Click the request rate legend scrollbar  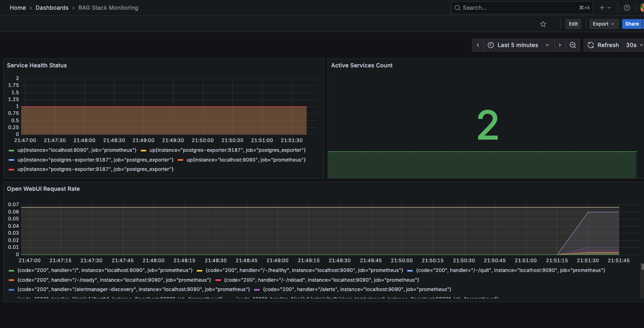642,267
